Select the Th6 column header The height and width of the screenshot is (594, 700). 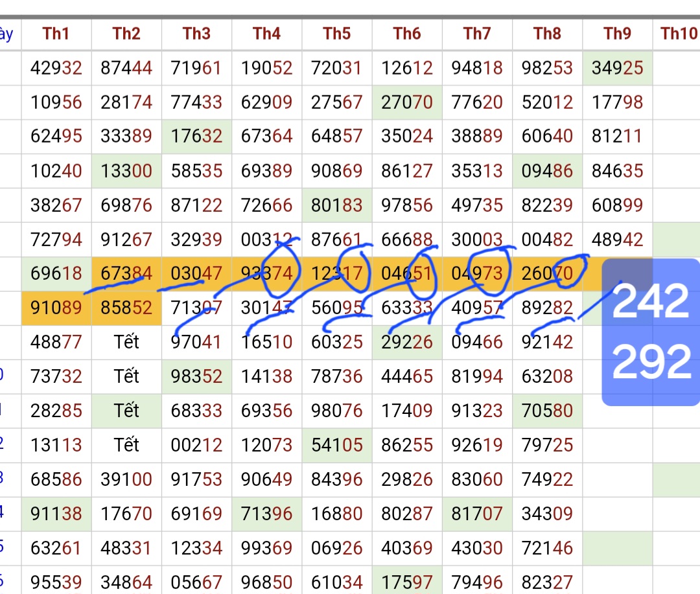click(406, 34)
